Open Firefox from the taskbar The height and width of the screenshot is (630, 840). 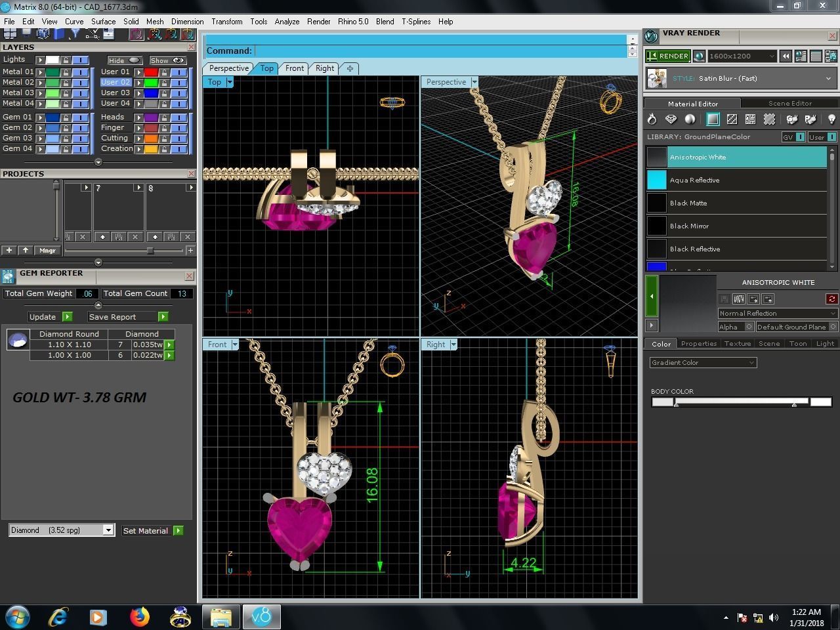[139, 617]
